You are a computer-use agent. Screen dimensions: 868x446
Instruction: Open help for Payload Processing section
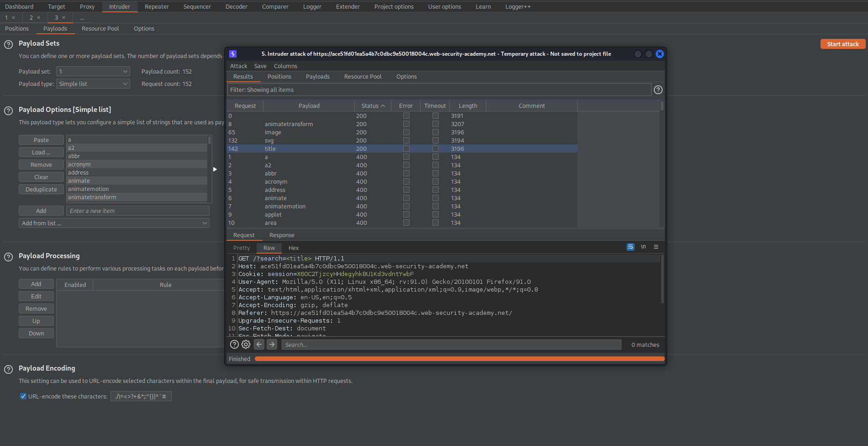pyautogui.click(x=8, y=257)
